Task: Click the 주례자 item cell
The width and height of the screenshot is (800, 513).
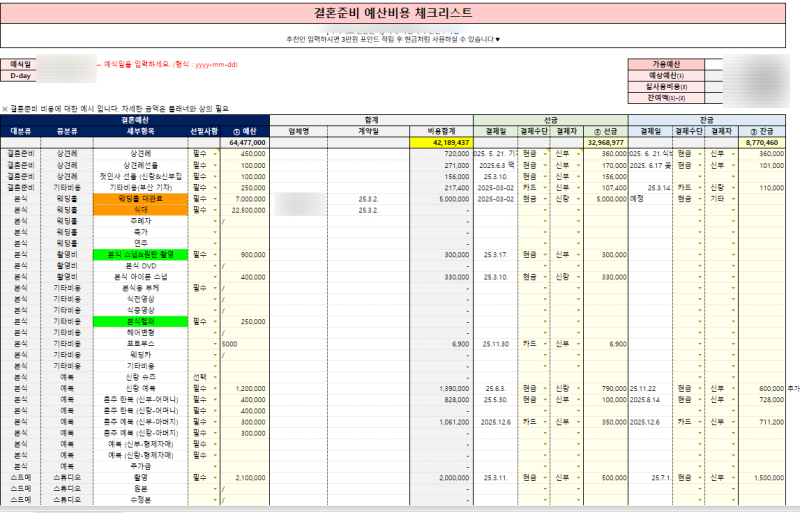Action: tap(140, 221)
